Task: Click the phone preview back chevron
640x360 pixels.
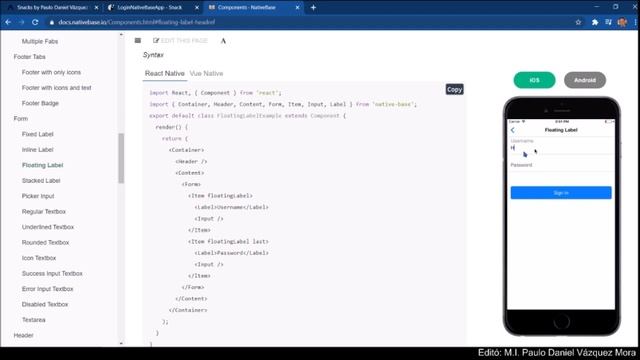Action: coord(513,130)
